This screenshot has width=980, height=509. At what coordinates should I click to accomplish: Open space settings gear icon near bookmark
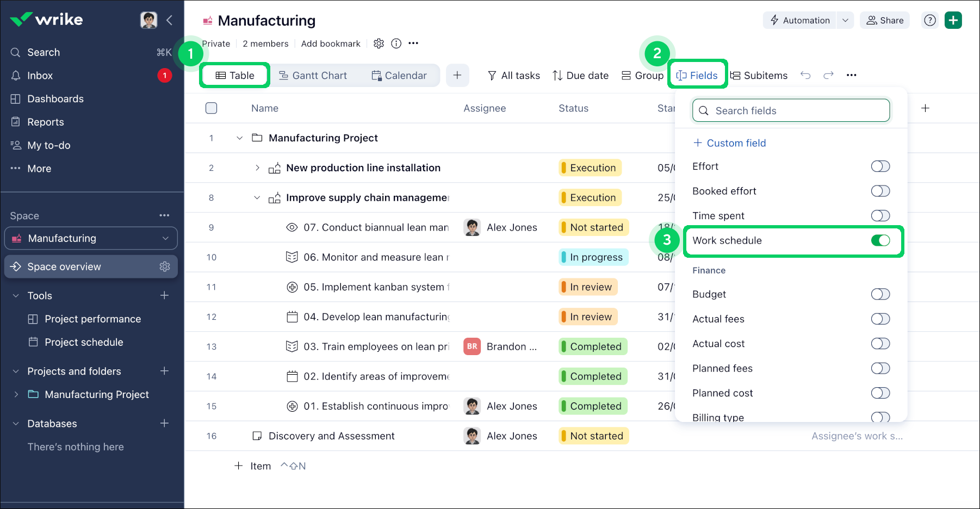[379, 44]
